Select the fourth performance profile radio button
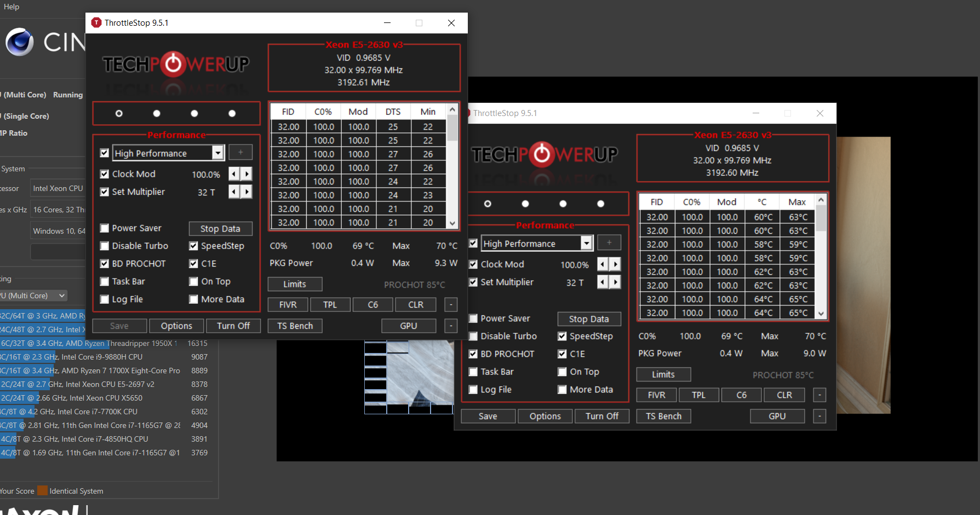 (232, 113)
